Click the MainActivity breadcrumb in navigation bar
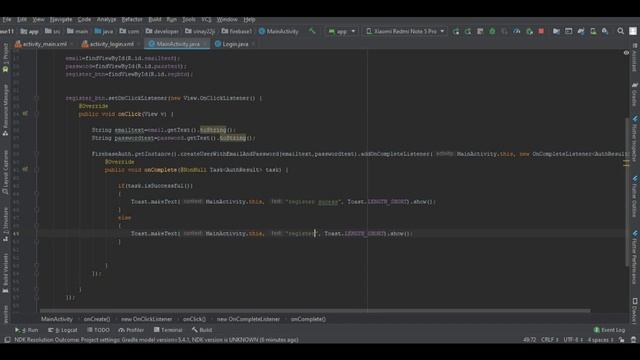 pos(279,31)
